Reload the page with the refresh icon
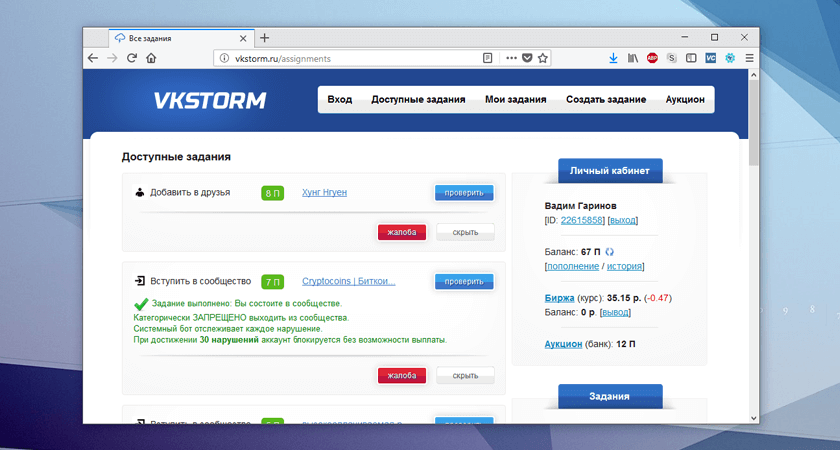The width and height of the screenshot is (840, 450). tap(132, 58)
